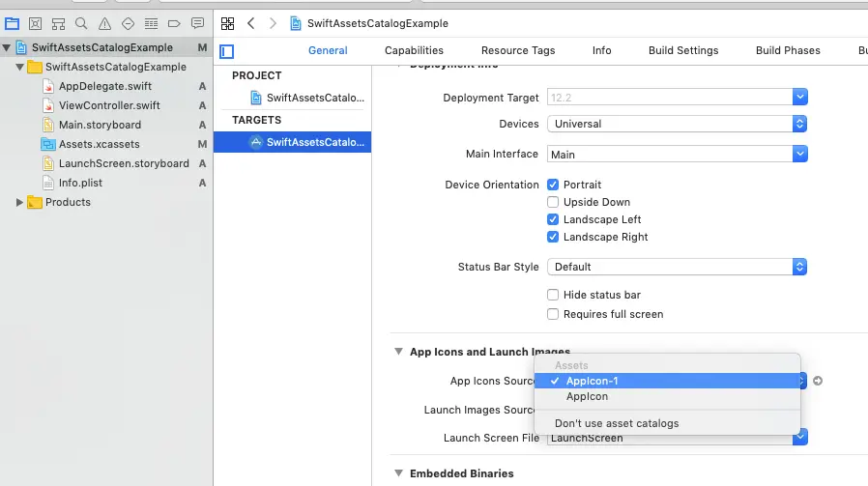This screenshot has height=486, width=868.
Task: Toggle the Portrait orientation checkbox
Action: [x=553, y=185]
